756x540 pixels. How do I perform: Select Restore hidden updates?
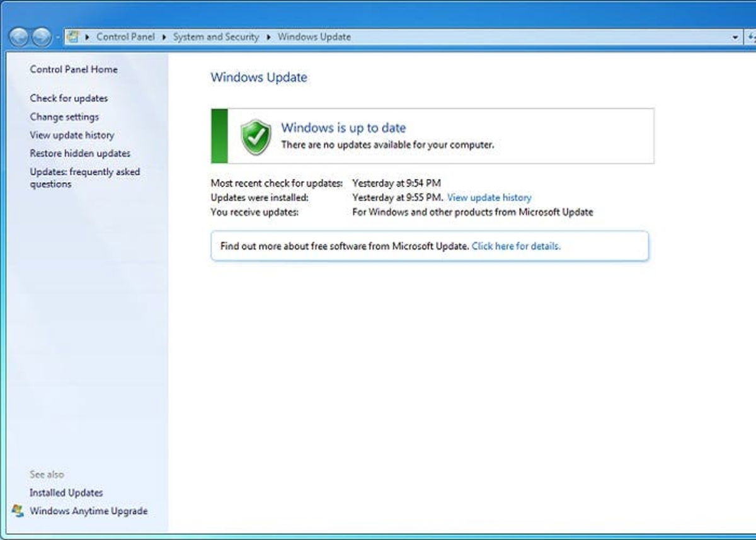click(x=80, y=153)
